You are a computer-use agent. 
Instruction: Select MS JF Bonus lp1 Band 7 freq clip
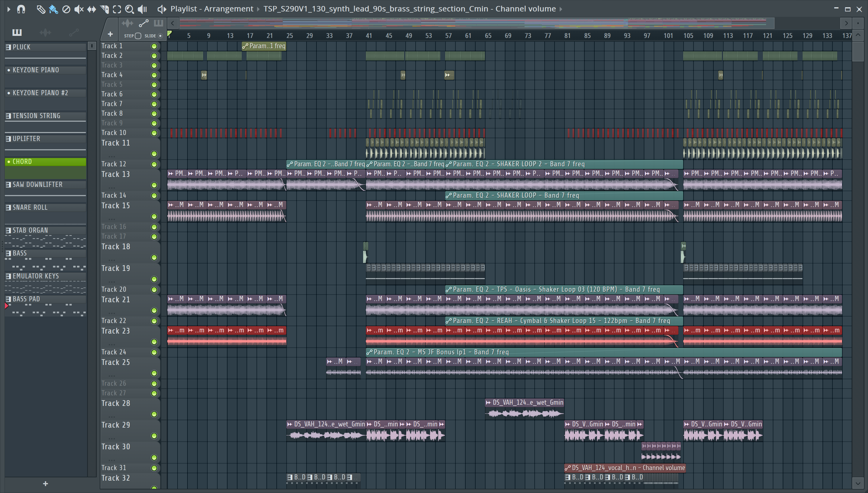pyautogui.click(x=604, y=352)
